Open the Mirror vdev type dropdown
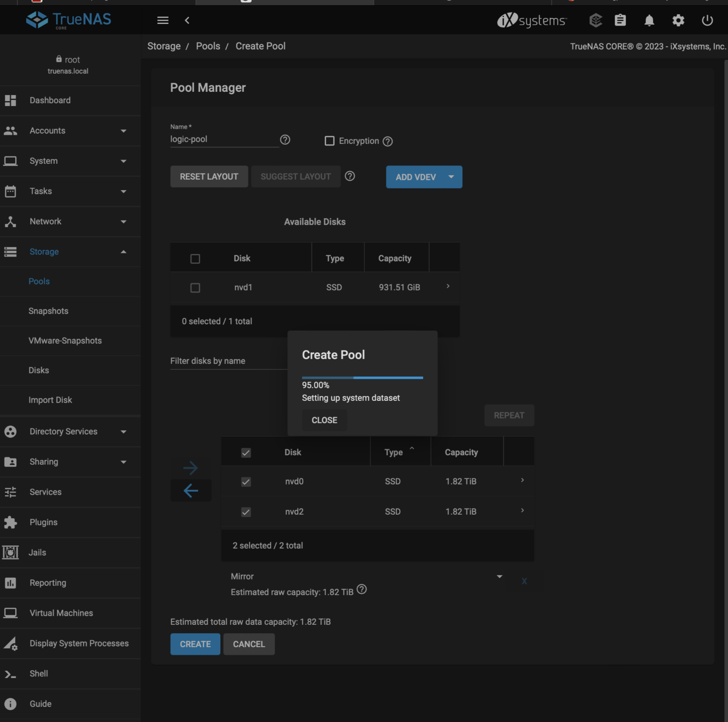The width and height of the screenshot is (728, 722). (x=499, y=576)
